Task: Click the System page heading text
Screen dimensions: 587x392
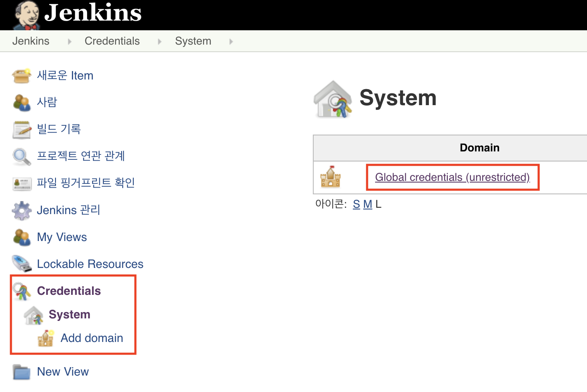Action: pos(398,98)
